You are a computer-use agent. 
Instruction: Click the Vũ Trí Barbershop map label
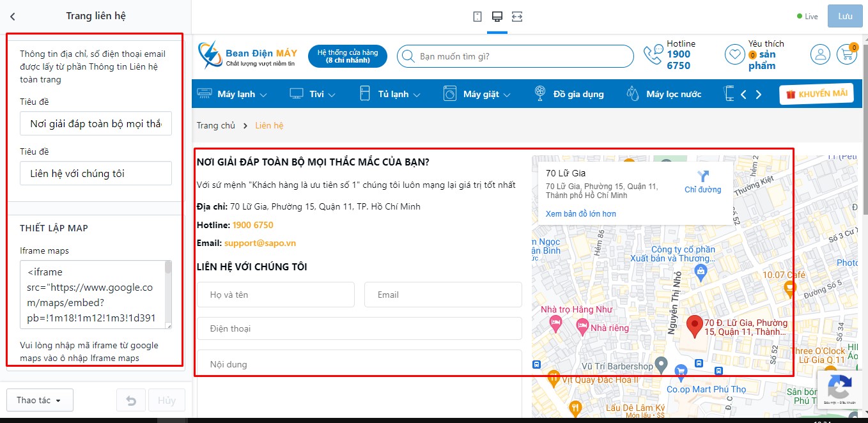tap(617, 366)
